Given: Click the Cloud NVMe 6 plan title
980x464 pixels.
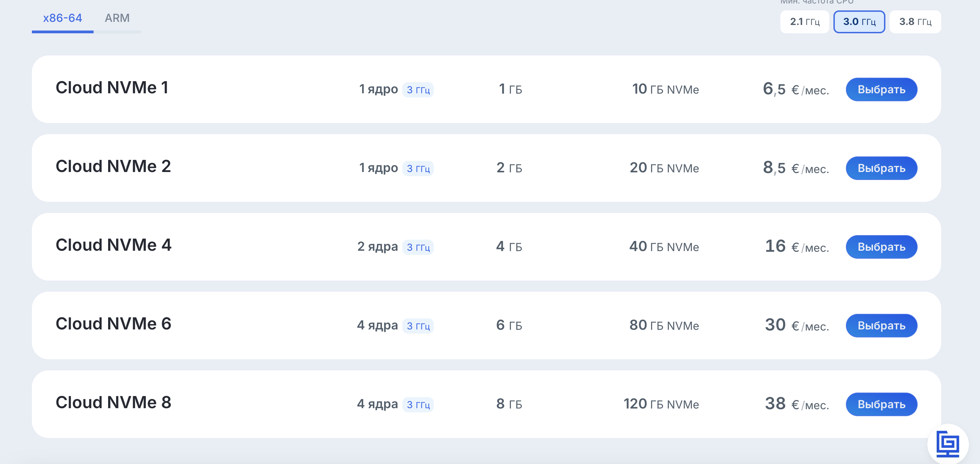Looking at the screenshot, I should tap(113, 324).
